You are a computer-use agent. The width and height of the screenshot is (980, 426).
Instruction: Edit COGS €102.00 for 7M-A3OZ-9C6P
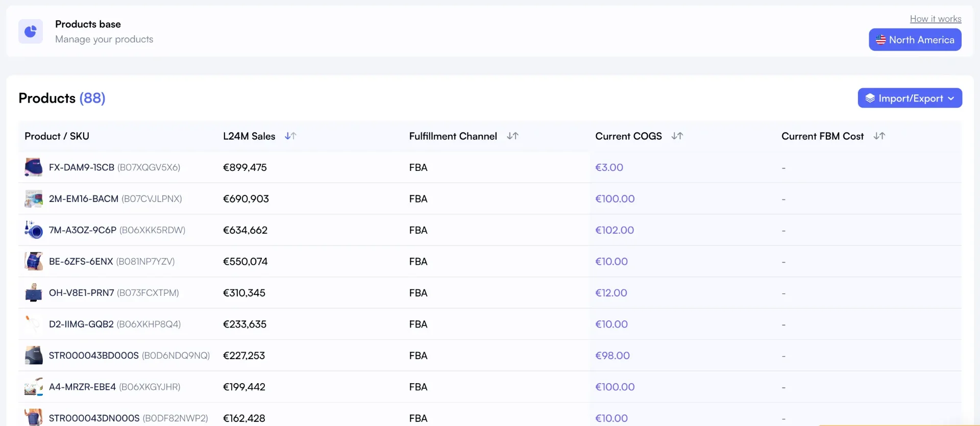(x=615, y=230)
